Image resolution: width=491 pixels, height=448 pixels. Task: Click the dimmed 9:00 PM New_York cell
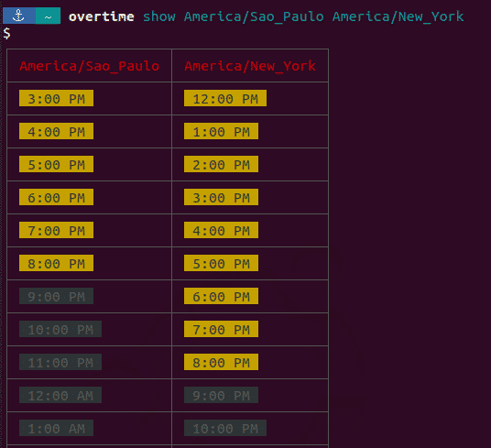click(222, 395)
